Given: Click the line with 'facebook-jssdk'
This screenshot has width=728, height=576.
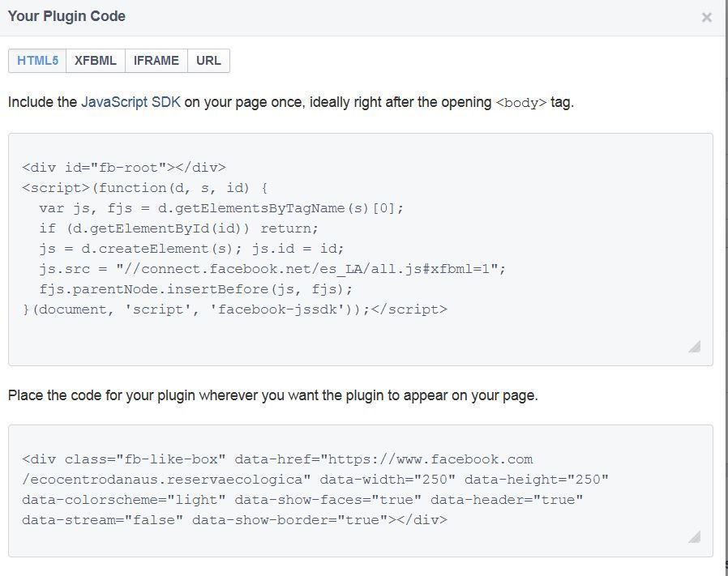Looking at the screenshot, I should pos(234,309).
